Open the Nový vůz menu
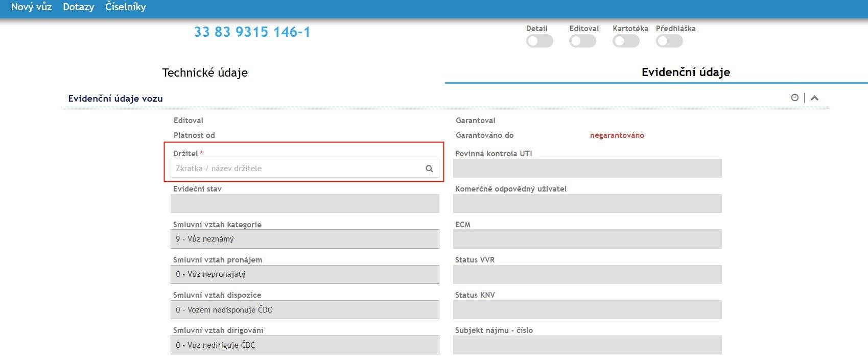Screen dimensions: 868x360 [31, 7]
